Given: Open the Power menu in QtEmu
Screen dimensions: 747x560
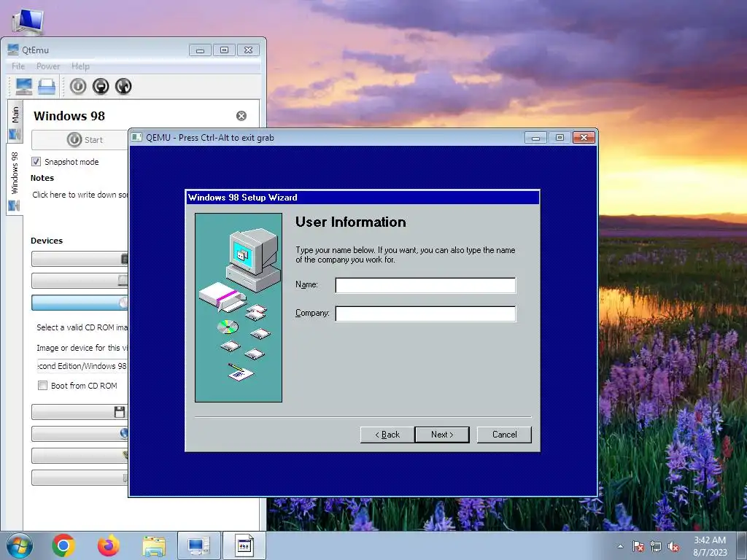Looking at the screenshot, I should click(48, 66).
